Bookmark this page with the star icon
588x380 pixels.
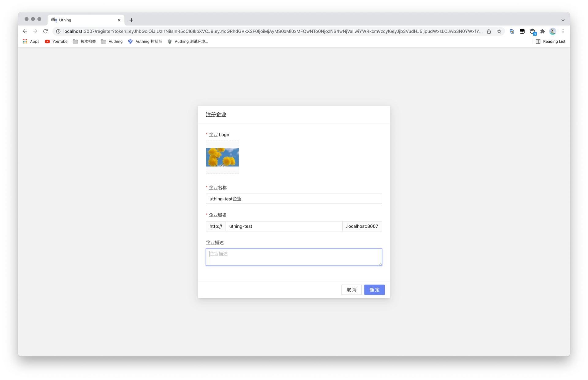pos(499,31)
